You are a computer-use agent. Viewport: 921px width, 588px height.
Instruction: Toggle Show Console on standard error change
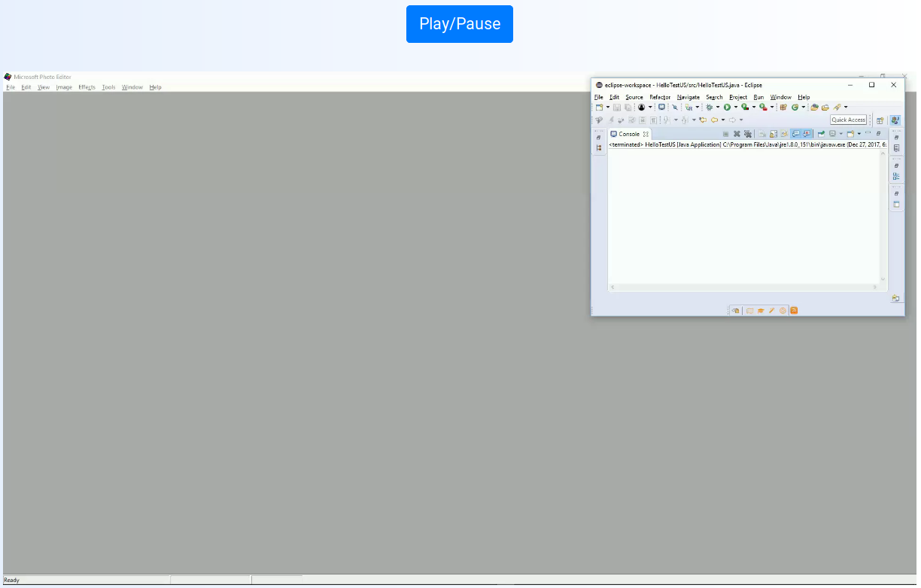click(x=807, y=134)
